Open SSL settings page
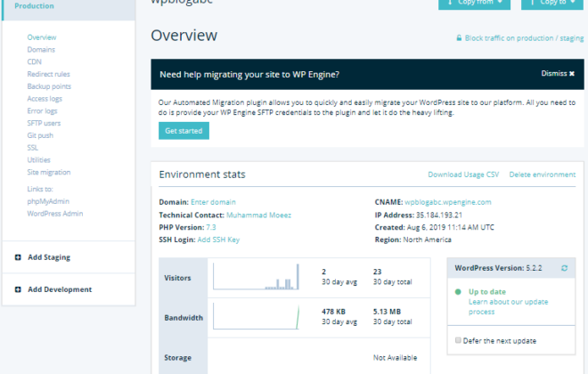Viewport: 588px width, 374px height. (x=33, y=148)
